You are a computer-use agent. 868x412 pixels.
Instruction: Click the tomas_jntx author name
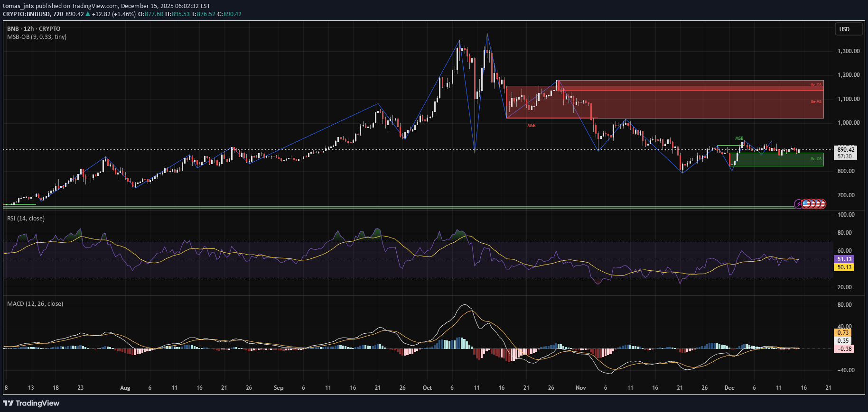click(18, 6)
